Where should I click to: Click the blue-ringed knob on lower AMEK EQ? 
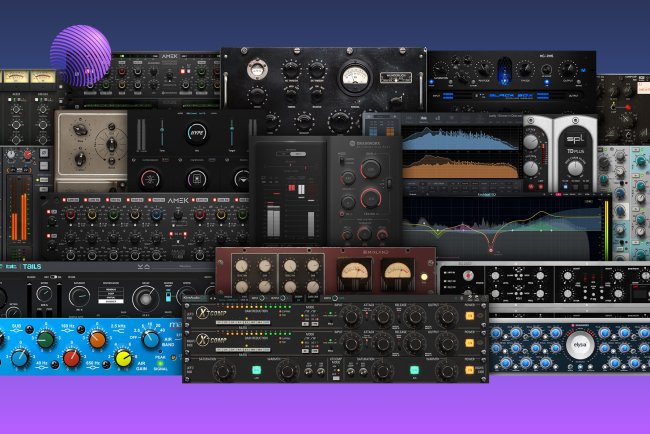pos(156,214)
